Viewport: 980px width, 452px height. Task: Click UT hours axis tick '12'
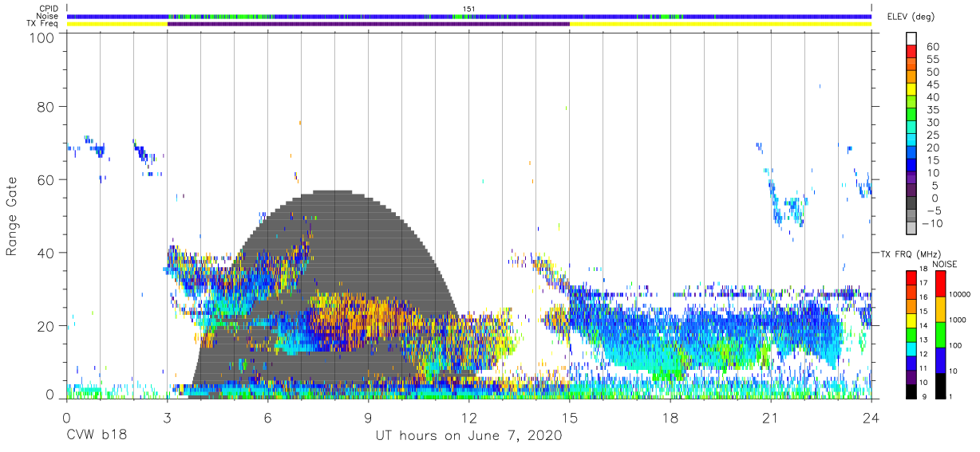pyautogui.click(x=469, y=418)
